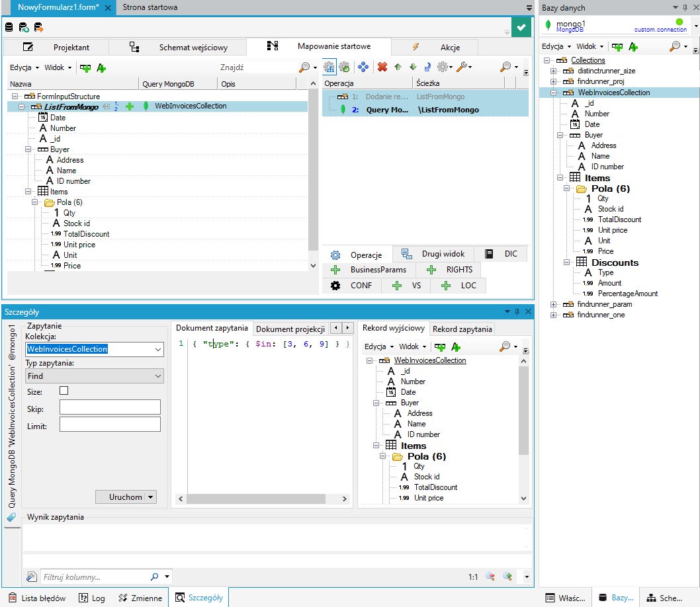Click the blue four-dots operations icon
The width and height of the screenshot is (700, 607).
coord(363,67)
